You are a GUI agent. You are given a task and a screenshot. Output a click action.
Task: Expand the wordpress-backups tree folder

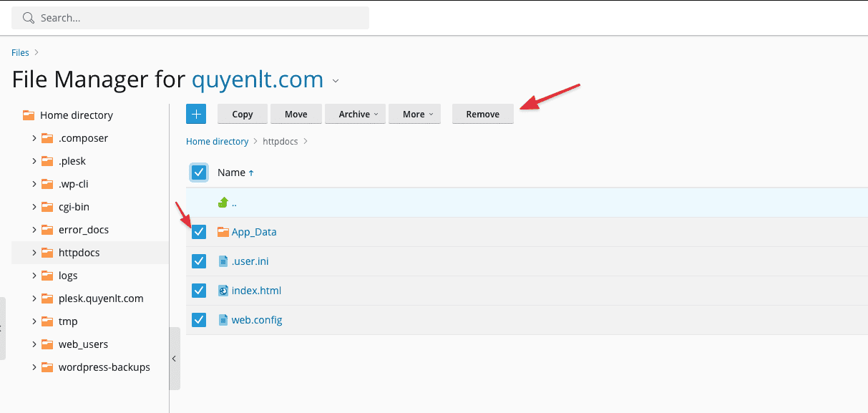[34, 367]
